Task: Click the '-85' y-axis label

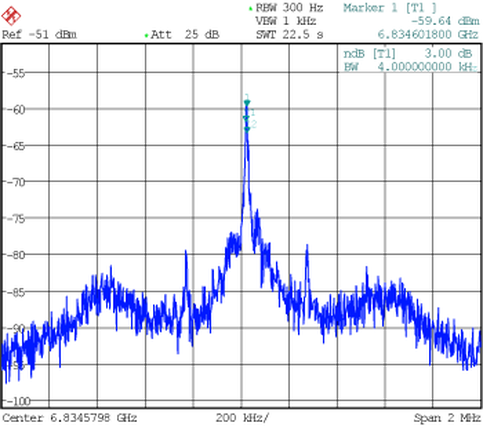Action: point(16,292)
